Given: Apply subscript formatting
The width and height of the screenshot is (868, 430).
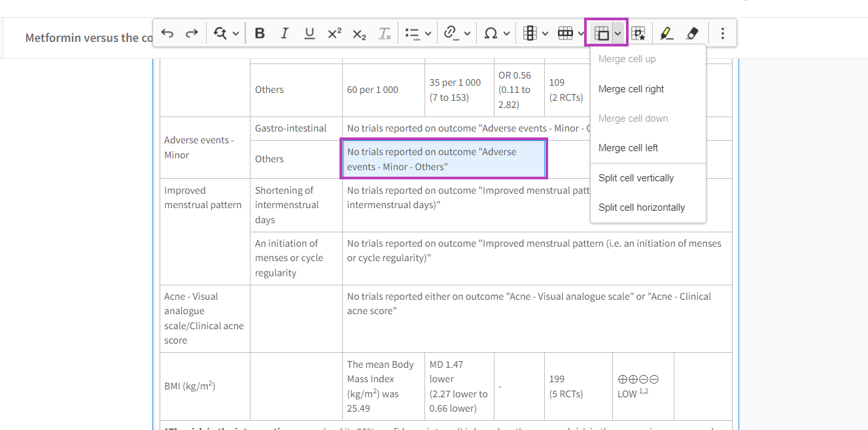Looking at the screenshot, I should point(359,33).
